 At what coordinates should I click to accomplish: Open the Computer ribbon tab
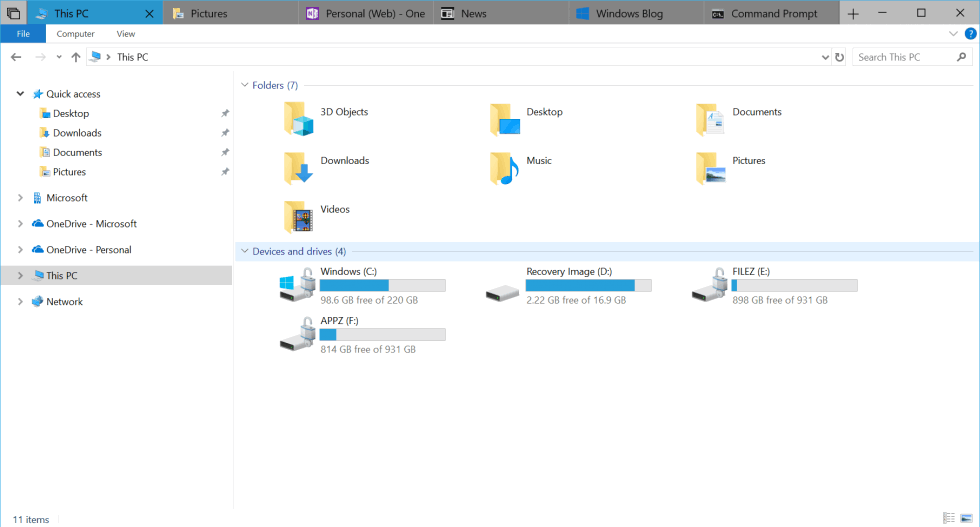click(76, 34)
